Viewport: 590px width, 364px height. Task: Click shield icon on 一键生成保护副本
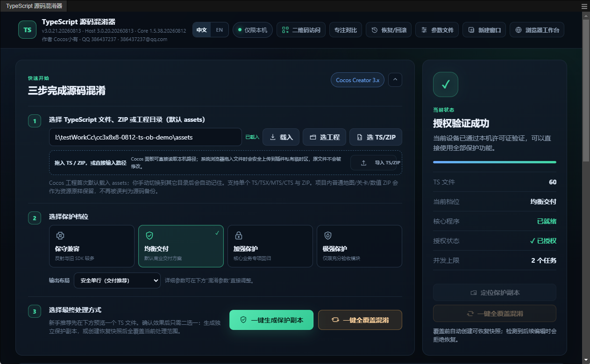tap(243, 320)
